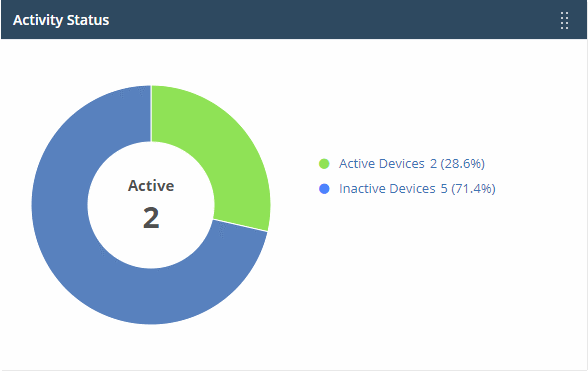
Task: Click the 5 (71.4%) legend value
Action: pyautogui.click(x=468, y=188)
